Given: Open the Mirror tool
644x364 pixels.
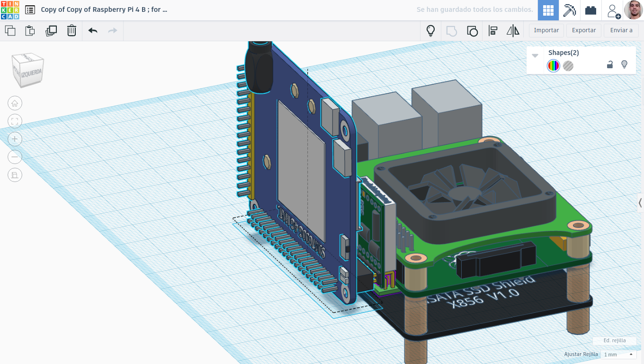Looking at the screenshot, I should [x=513, y=31].
